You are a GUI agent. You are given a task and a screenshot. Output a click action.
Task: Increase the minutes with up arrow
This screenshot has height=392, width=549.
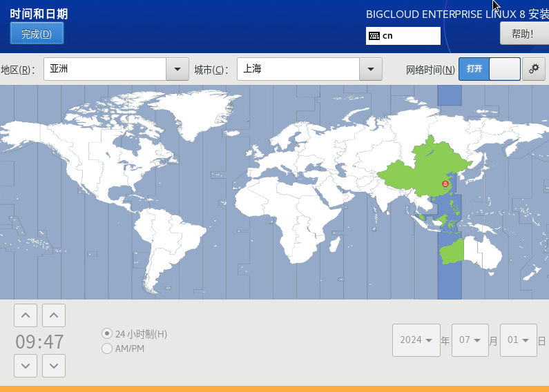(x=54, y=315)
